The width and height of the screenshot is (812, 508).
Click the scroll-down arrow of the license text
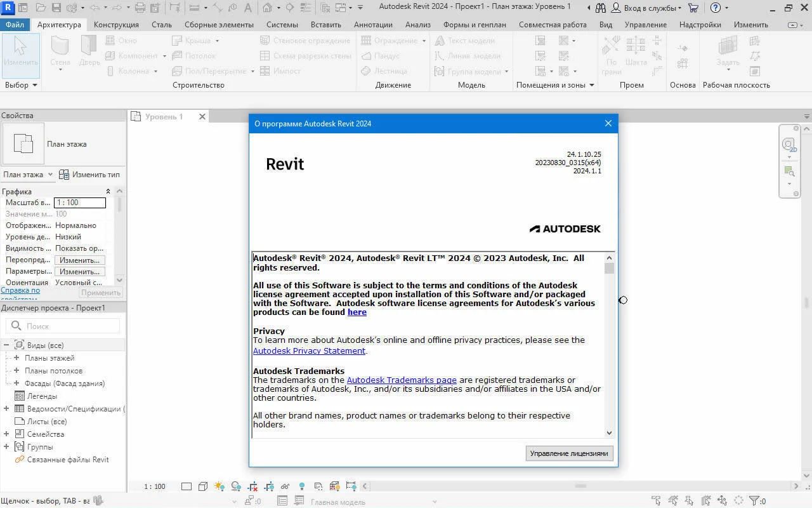pos(610,433)
